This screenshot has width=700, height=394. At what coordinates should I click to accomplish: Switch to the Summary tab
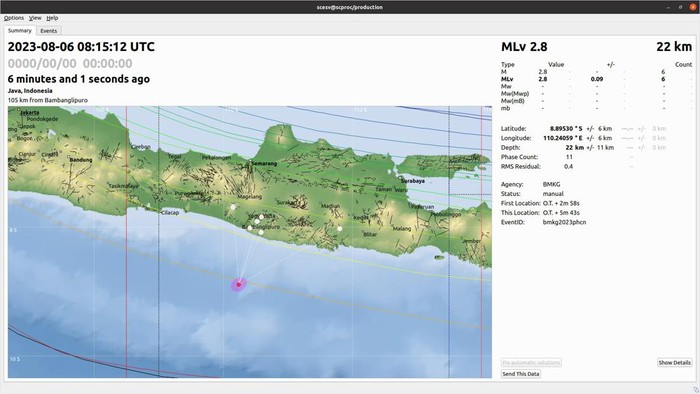(20, 31)
